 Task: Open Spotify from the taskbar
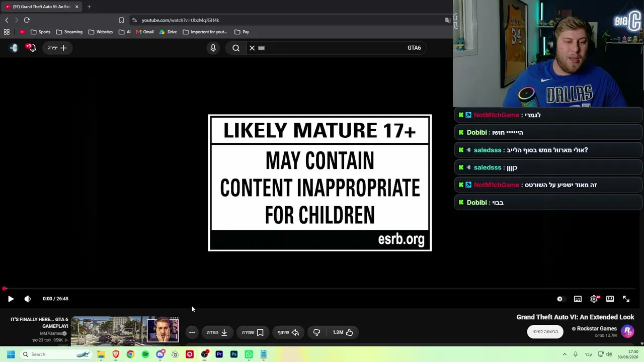[145, 354]
